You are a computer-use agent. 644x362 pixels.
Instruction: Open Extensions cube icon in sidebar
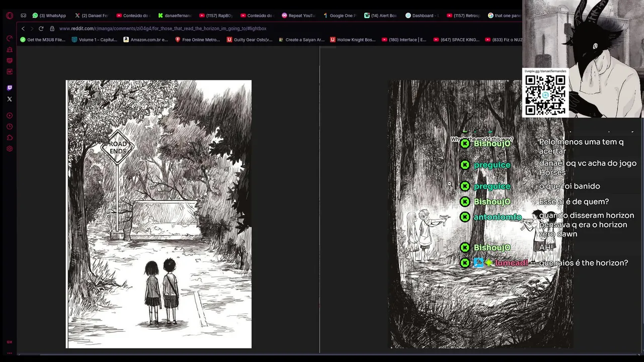(9, 138)
